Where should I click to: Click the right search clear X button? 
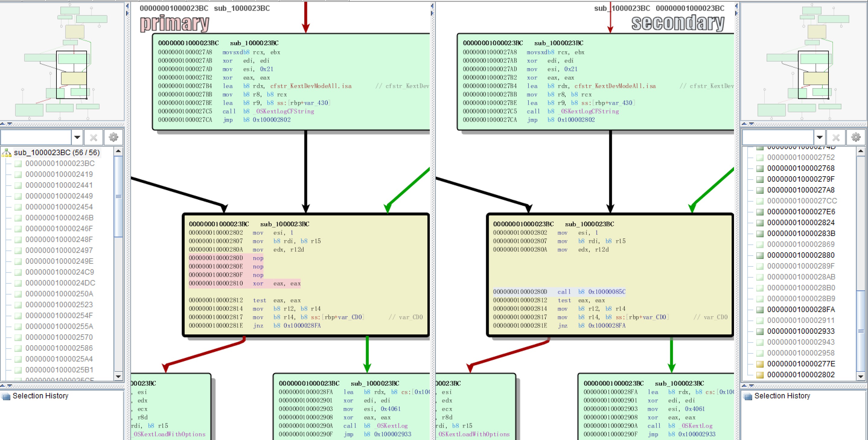click(x=836, y=137)
